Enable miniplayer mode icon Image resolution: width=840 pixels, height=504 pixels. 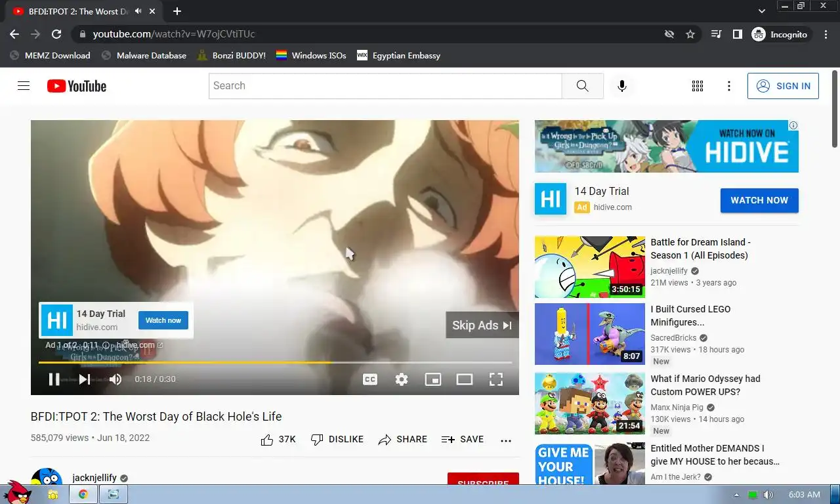433,379
